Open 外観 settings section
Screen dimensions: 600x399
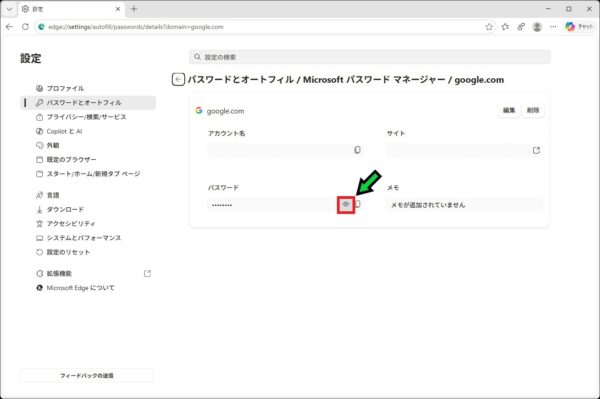88,145
